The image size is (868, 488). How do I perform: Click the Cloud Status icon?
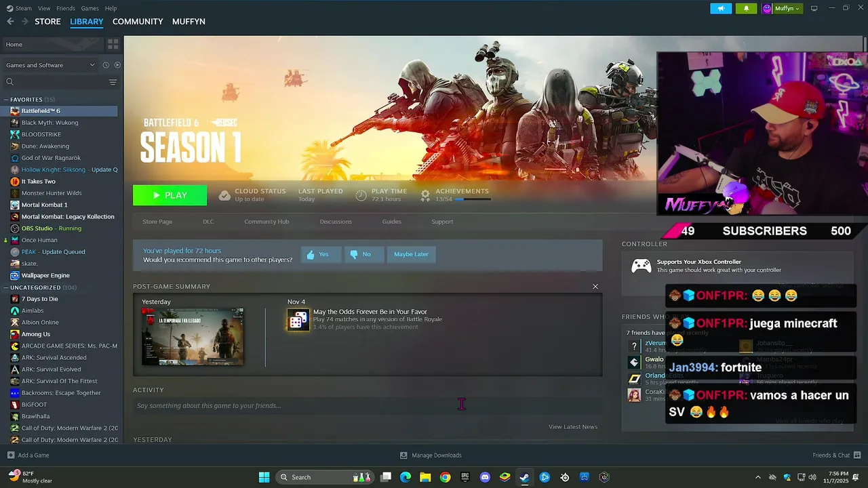pyautogui.click(x=224, y=195)
